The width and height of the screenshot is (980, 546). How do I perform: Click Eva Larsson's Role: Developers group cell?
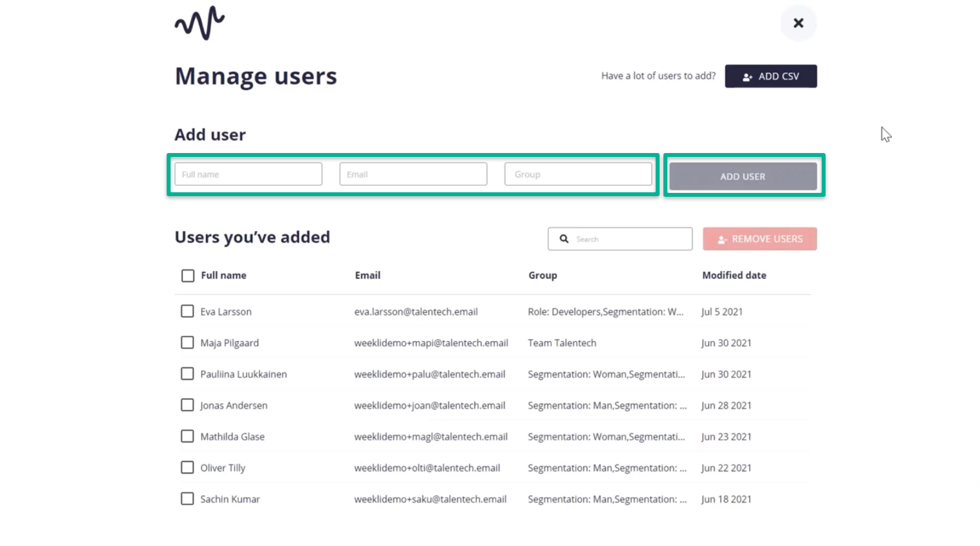pyautogui.click(x=606, y=312)
